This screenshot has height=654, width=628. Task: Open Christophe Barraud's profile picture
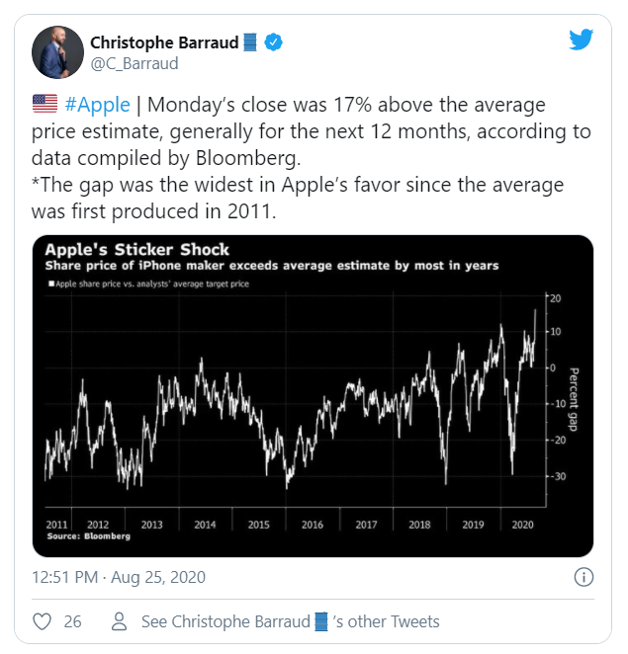58,53
